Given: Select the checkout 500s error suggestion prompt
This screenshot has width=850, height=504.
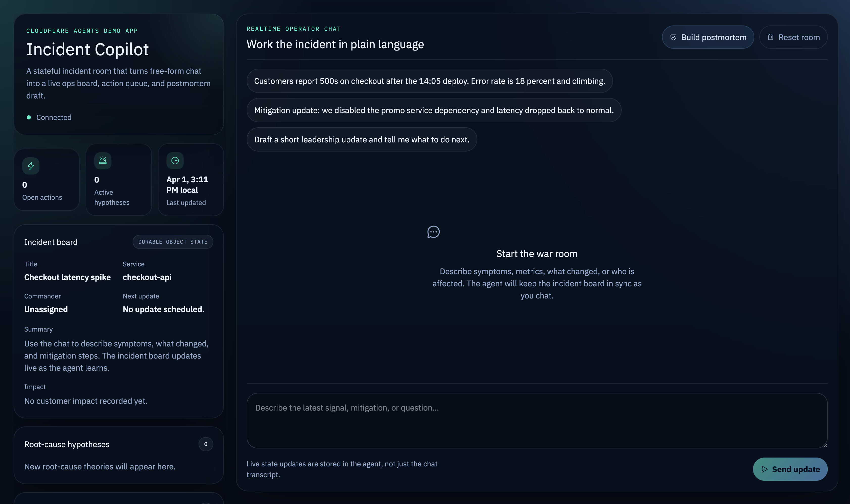Looking at the screenshot, I should click(429, 81).
